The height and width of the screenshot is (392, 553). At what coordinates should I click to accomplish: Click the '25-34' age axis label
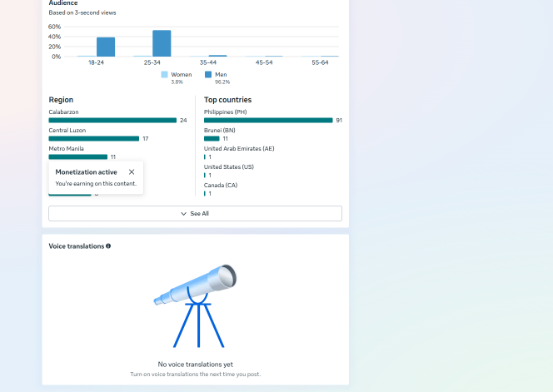152,62
